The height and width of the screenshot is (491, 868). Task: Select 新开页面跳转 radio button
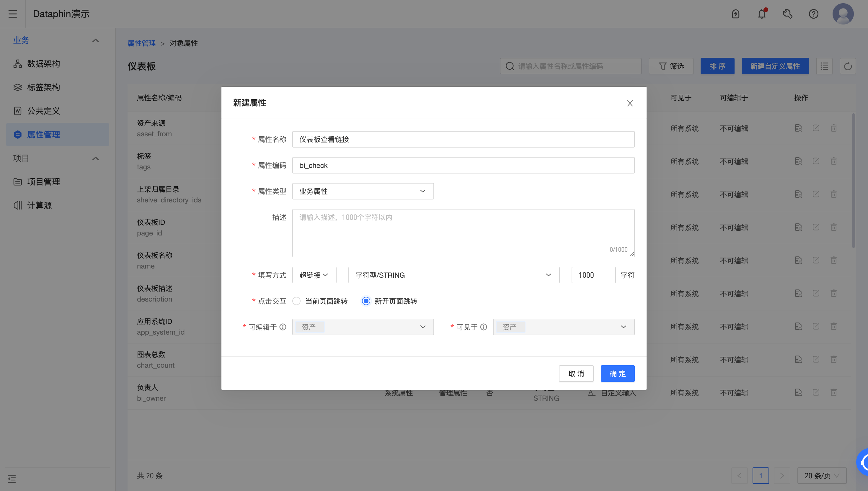point(366,301)
